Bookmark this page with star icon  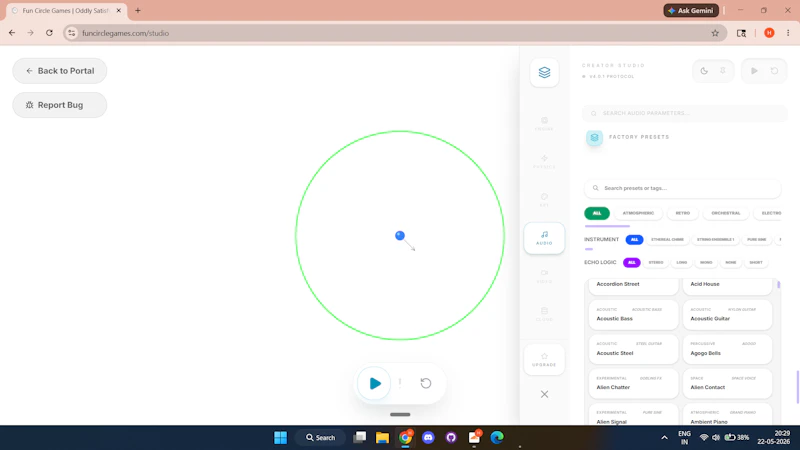coord(715,33)
